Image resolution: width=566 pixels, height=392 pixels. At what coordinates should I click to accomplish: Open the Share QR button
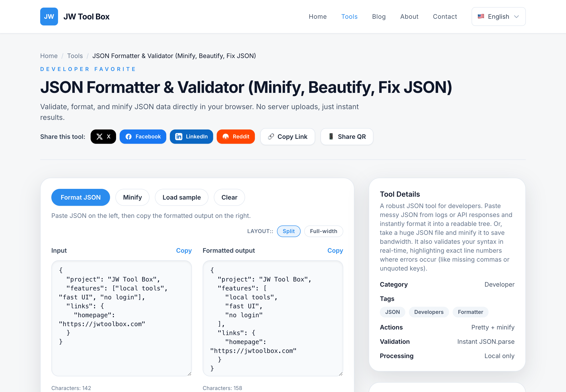coord(347,137)
